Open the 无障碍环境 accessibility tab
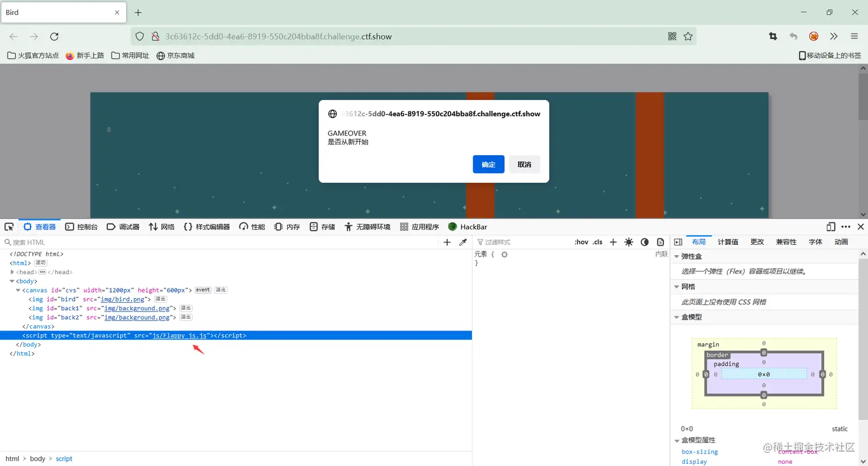This screenshot has width=868, height=466. (367, 227)
